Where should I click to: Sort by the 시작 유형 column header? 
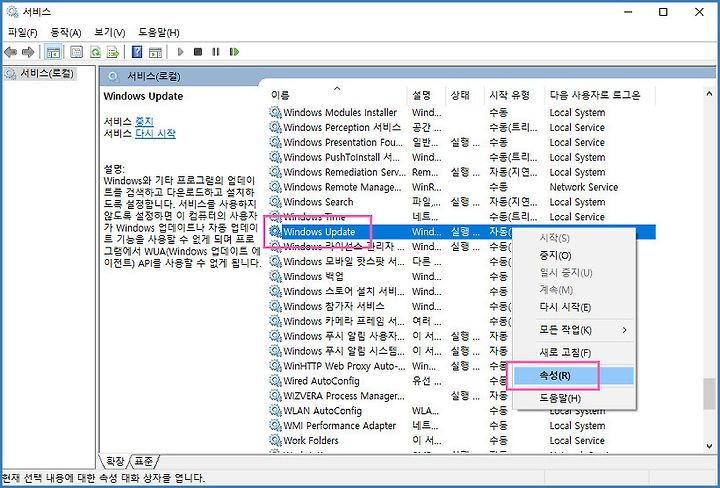tap(514, 95)
